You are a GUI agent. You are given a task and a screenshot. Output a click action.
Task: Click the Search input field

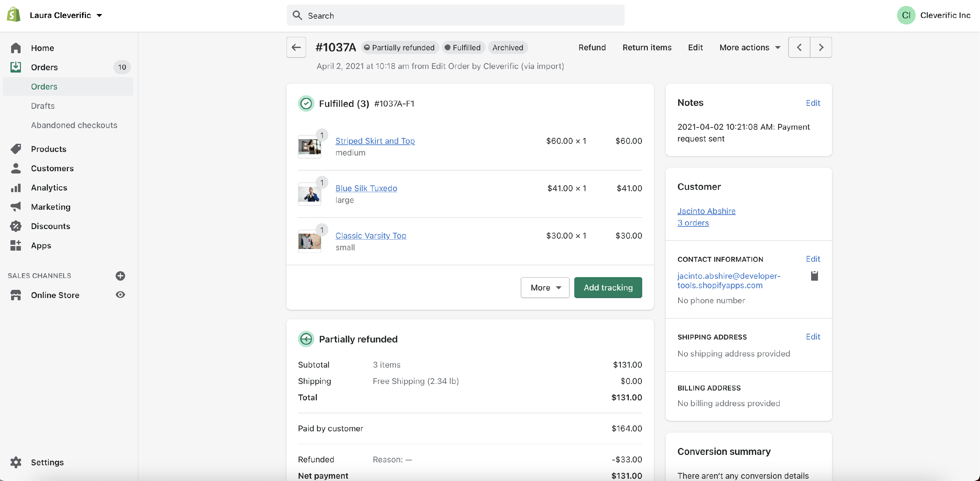click(x=455, y=15)
